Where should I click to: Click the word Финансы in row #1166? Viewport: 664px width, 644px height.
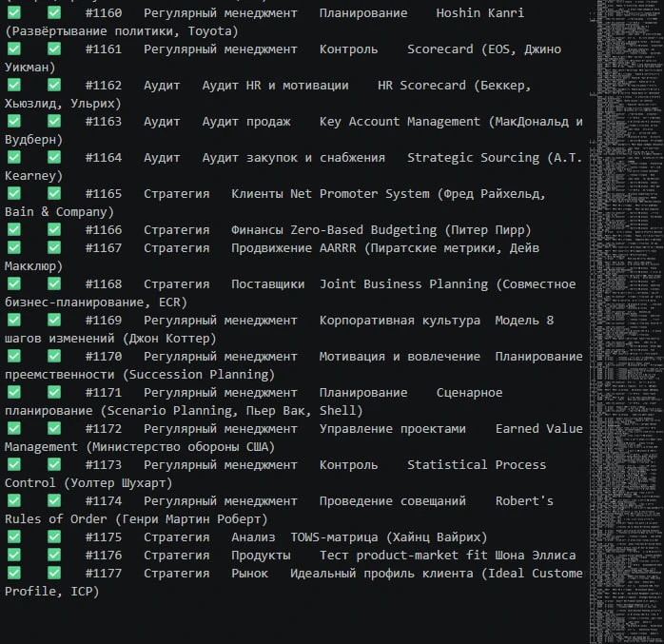tap(257, 230)
